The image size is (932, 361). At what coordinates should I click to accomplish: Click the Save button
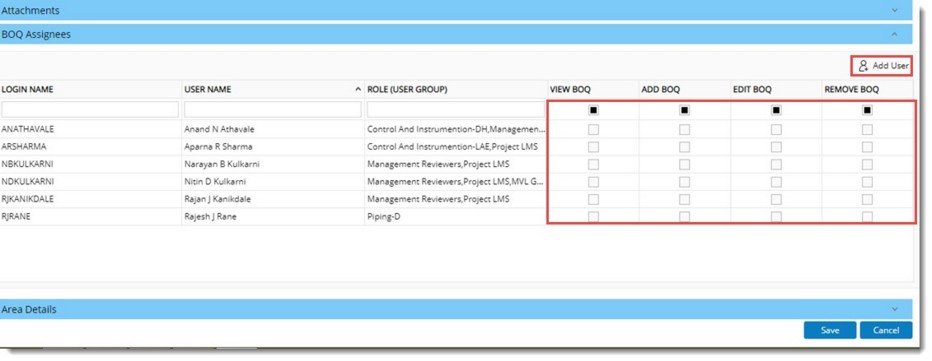[x=830, y=330]
